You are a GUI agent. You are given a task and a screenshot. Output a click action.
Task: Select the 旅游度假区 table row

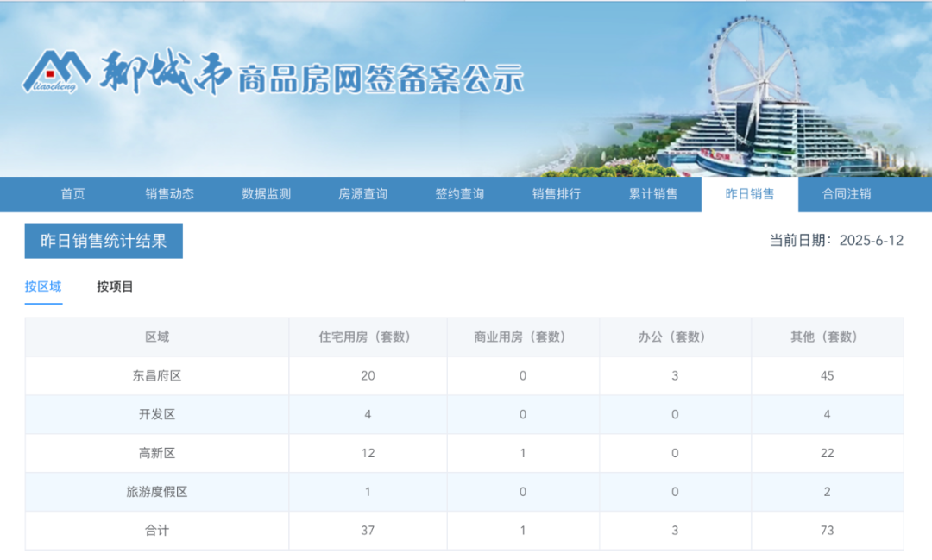(157, 491)
